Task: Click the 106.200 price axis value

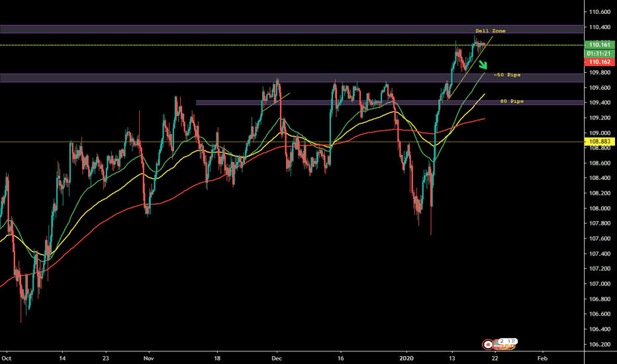Action: (598, 345)
